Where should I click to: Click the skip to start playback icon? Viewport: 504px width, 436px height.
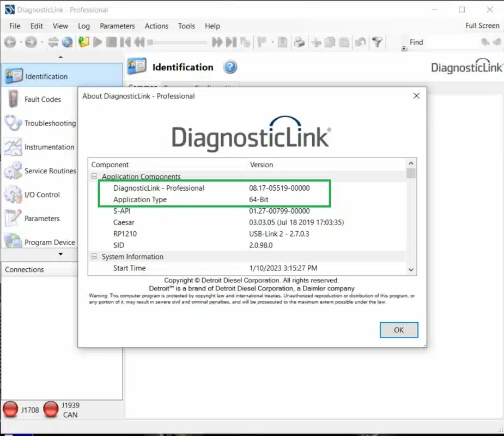125,42
